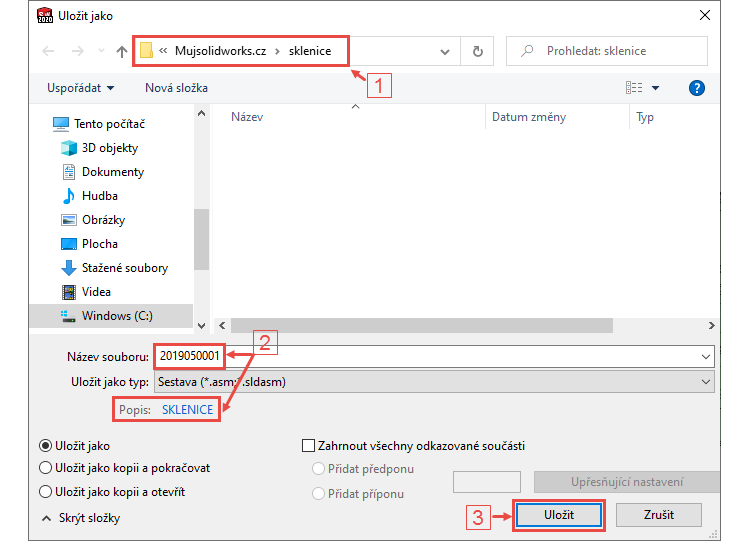Select Přidat předponu radio button
Image resolution: width=750 pixels, height=541 pixels.
tap(318, 469)
